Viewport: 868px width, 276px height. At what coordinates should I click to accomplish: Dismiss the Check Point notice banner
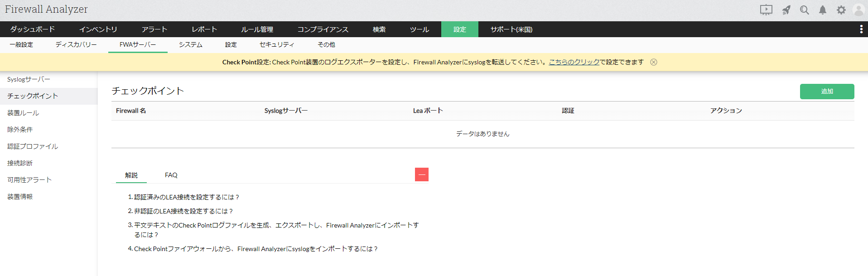654,62
